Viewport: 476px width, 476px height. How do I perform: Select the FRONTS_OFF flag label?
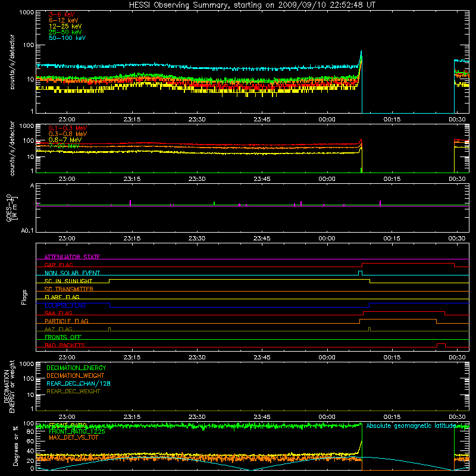click(63, 337)
